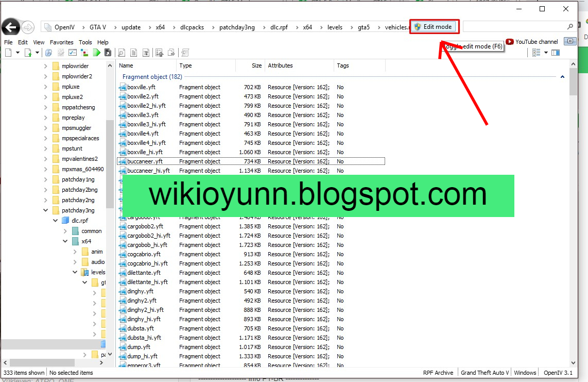Expand the mplowrider tree folder
Viewport: 588px width, 382px height.
[x=45, y=66]
